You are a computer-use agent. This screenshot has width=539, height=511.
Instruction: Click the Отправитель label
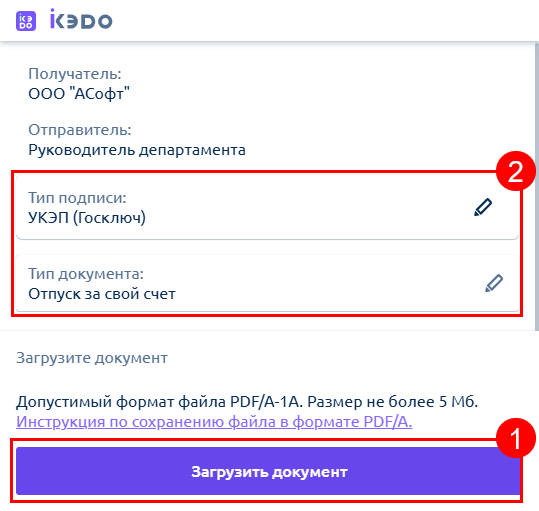tap(80, 130)
